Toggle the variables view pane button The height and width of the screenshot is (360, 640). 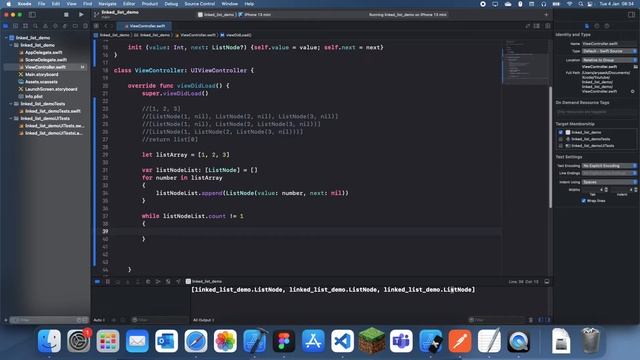[x=541, y=320]
